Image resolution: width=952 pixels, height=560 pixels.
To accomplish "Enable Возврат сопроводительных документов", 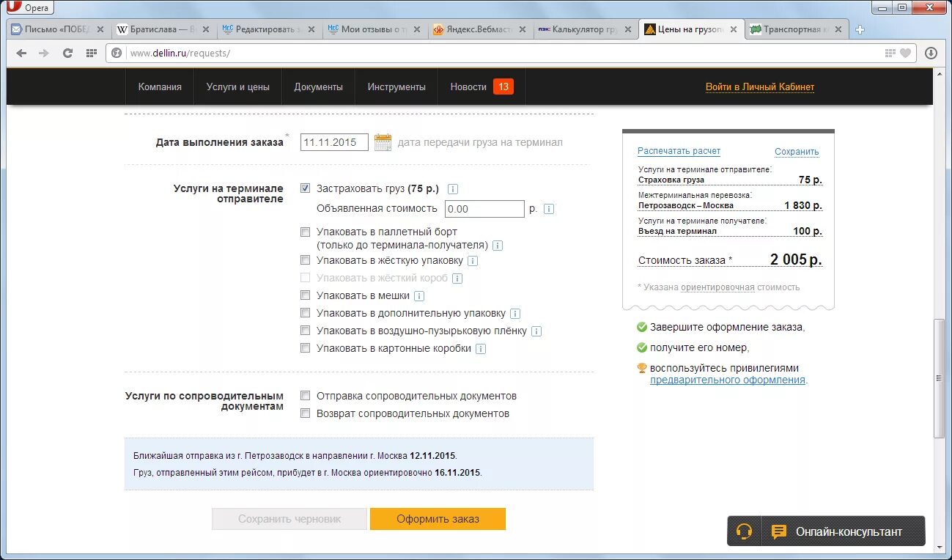I will (306, 413).
